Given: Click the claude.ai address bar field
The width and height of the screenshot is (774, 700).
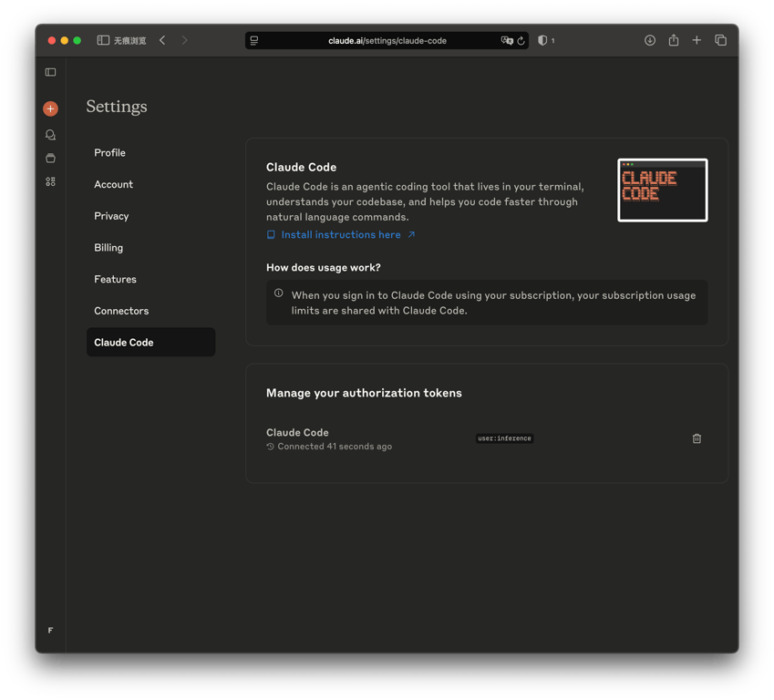Looking at the screenshot, I should click(x=387, y=40).
